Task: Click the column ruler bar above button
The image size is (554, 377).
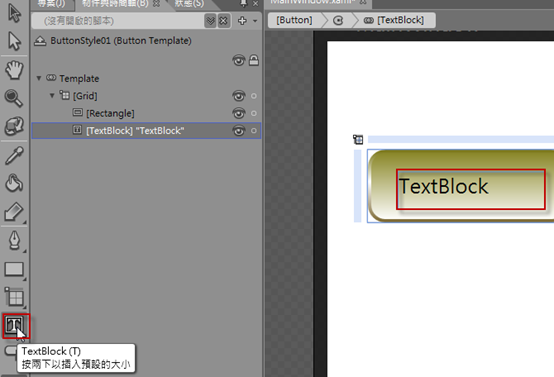Action: click(461, 139)
